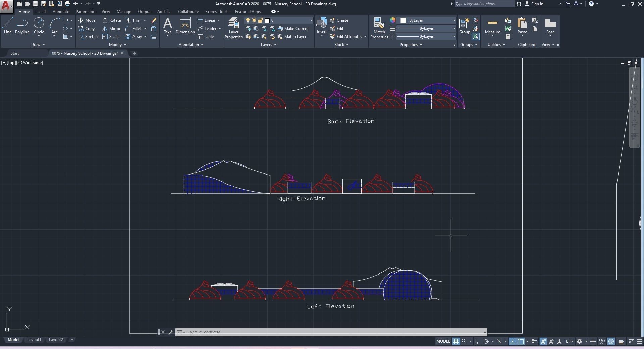Open the annotation scale 1:1 dropdown
644x349 pixels.
pos(569,341)
